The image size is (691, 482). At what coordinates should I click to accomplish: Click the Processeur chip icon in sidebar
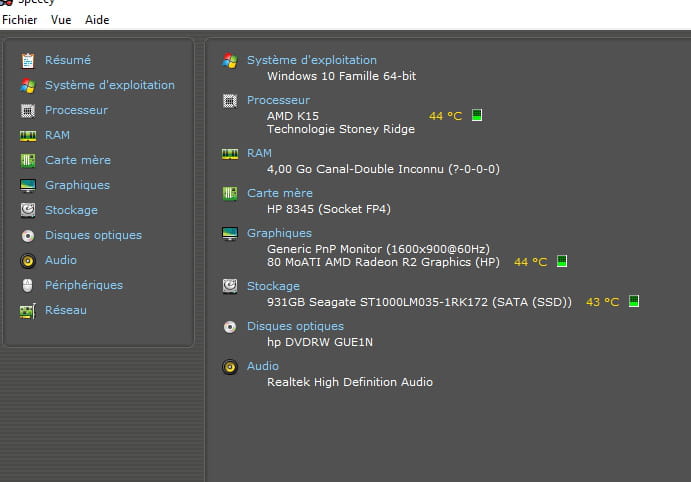pyautogui.click(x=28, y=111)
